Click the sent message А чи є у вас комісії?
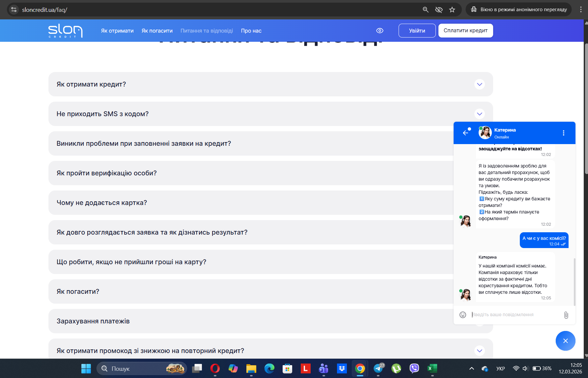The image size is (588, 378). point(544,240)
